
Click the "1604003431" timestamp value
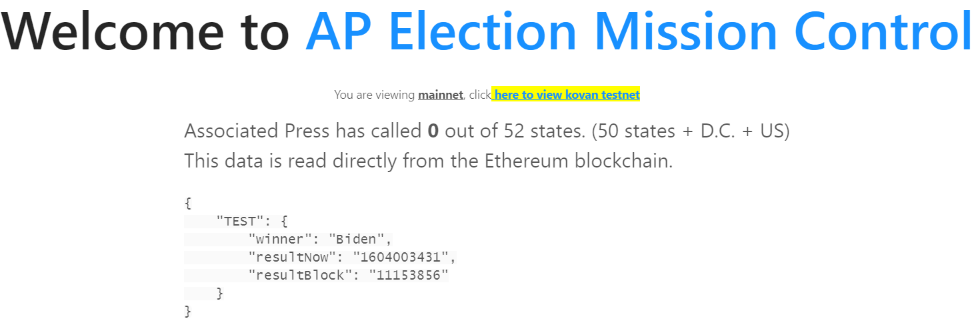point(403,257)
